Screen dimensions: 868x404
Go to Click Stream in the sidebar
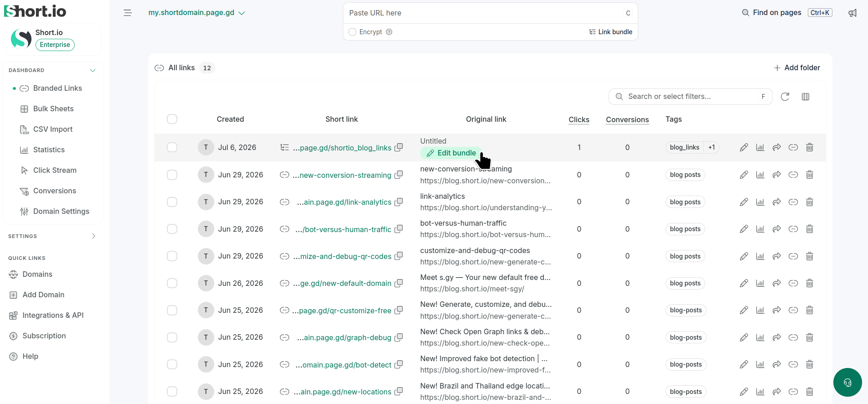pyautogui.click(x=55, y=170)
